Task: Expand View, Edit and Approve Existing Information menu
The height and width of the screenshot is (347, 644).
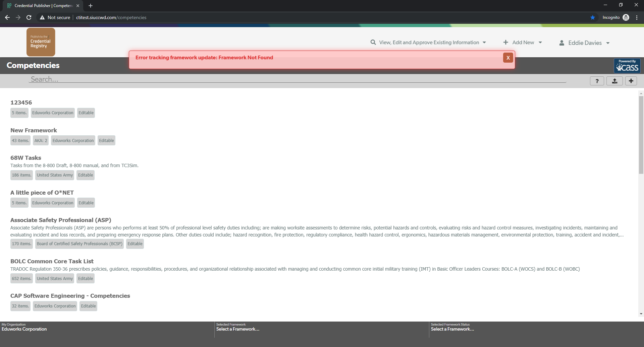Action: point(428,43)
